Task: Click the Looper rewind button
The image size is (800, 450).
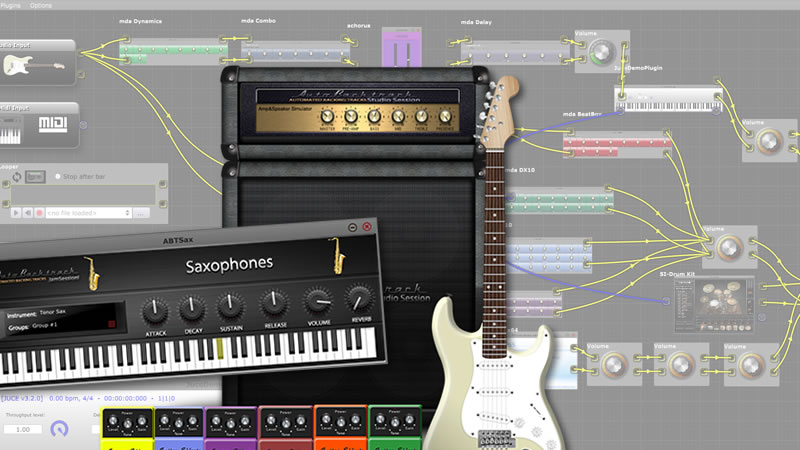Action: point(28,213)
